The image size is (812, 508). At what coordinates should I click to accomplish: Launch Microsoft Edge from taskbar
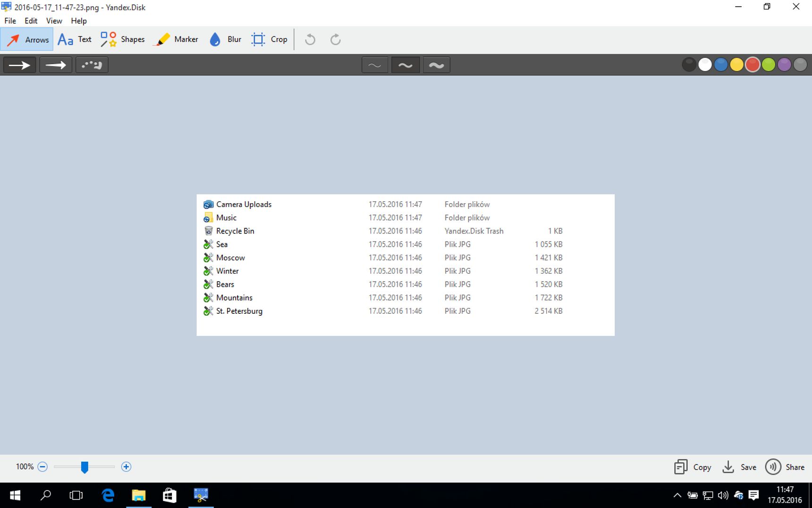[108, 495]
